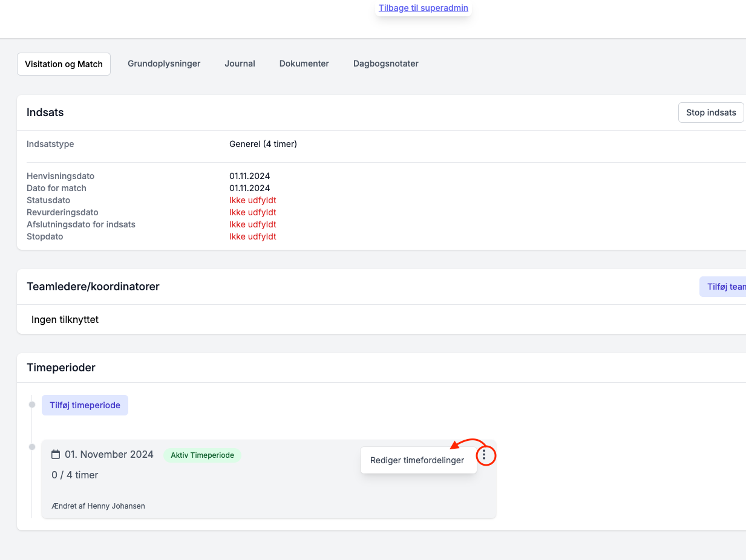Viewport: 746px width, 560px height.
Task: Click the Ikke udfyldt value for Revurderingsdato
Action: pyautogui.click(x=253, y=212)
